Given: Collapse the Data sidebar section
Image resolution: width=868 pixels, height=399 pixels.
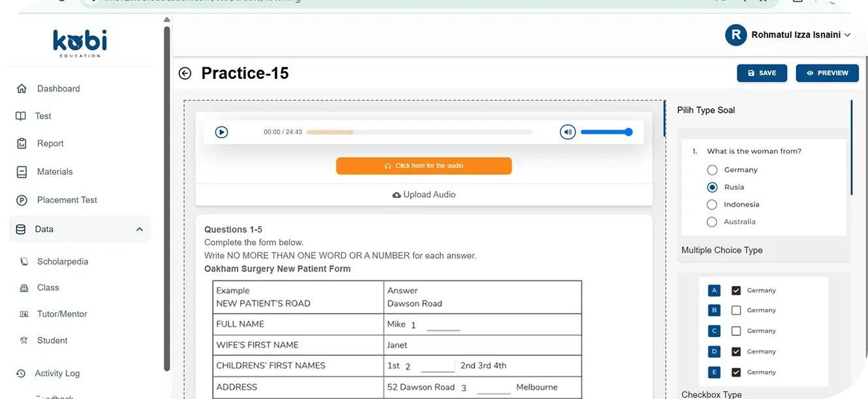Looking at the screenshot, I should point(139,229).
